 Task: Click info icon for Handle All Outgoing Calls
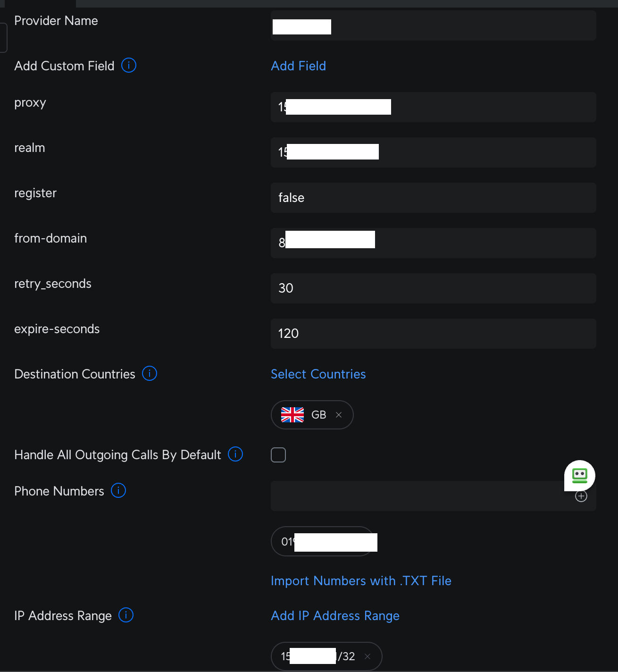(235, 454)
